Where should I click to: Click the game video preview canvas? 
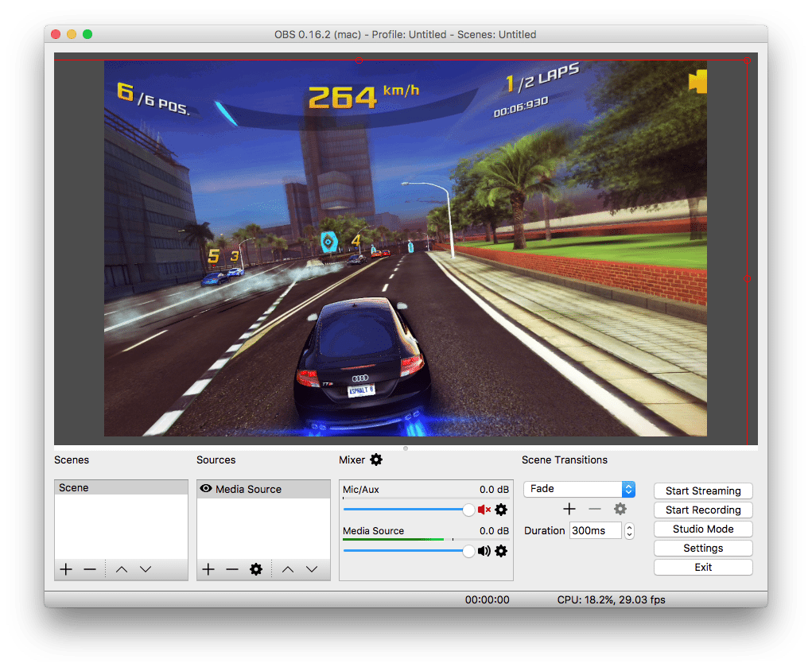(x=406, y=248)
